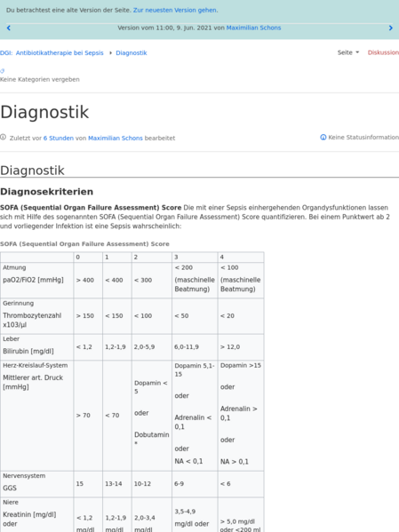Click the small category edit icon
Image resolution: width=399 pixels, height=532 pixels.
click(3, 71)
